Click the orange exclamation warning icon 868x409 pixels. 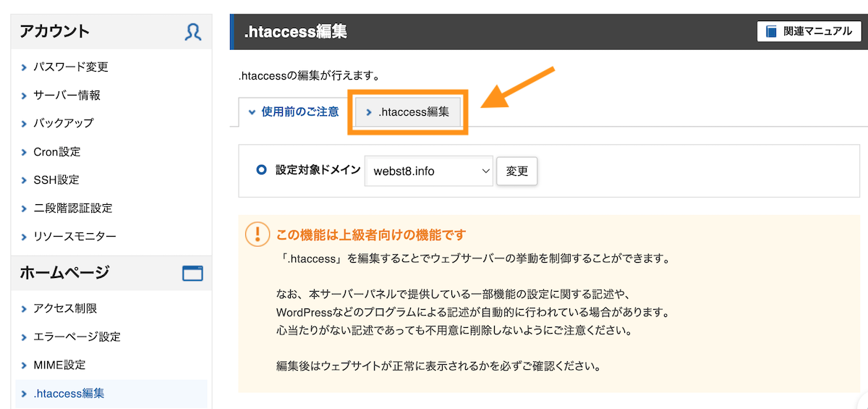pyautogui.click(x=258, y=235)
